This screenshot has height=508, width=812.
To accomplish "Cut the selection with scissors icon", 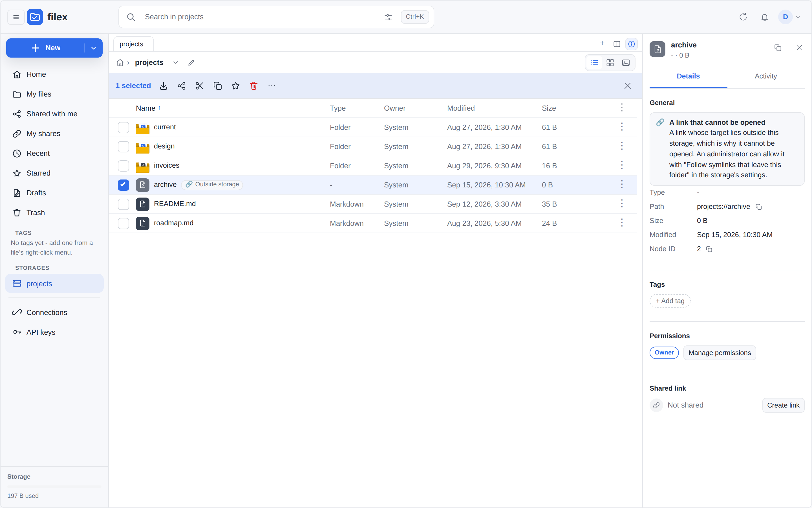I will coord(200,86).
